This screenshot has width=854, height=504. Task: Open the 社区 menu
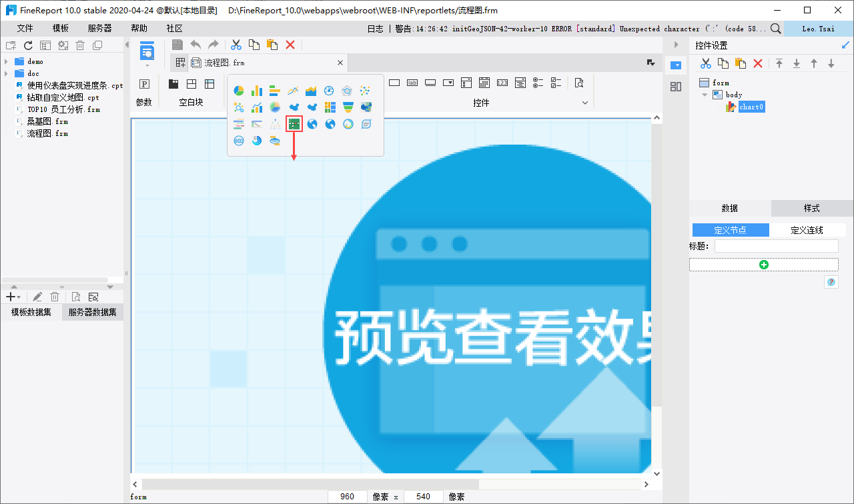(x=175, y=29)
